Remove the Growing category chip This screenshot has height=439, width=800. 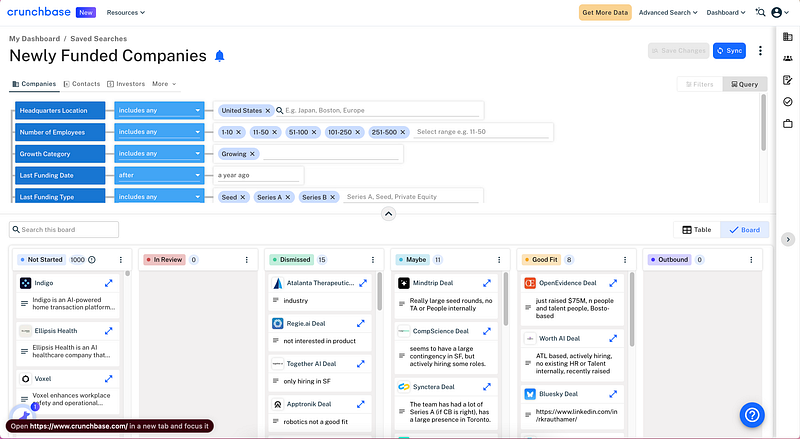(252, 154)
